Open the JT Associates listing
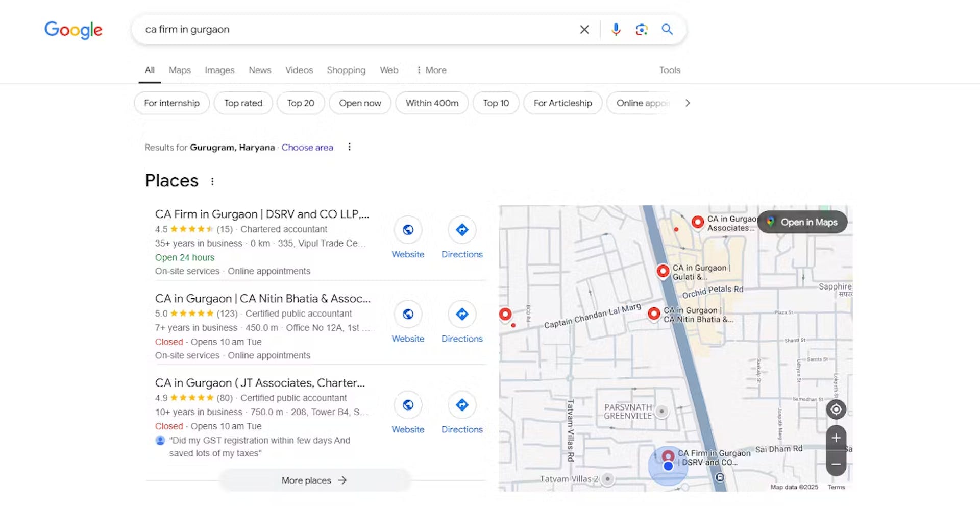 click(260, 383)
